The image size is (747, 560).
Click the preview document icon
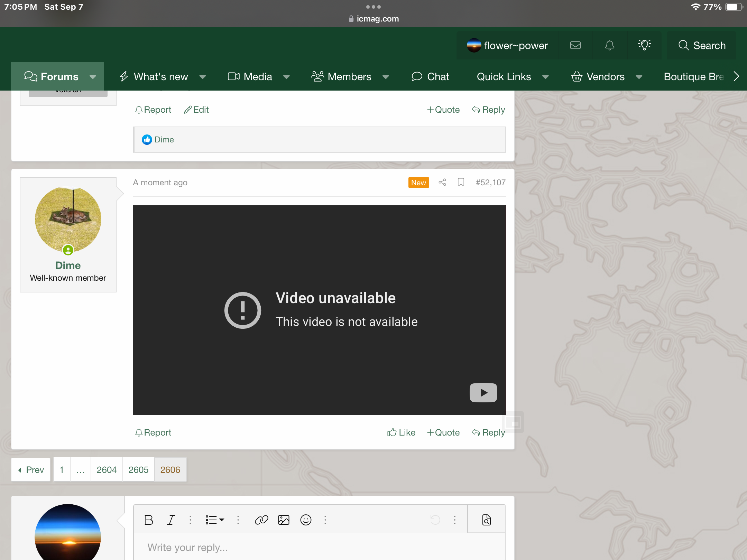click(x=487, y=520)
